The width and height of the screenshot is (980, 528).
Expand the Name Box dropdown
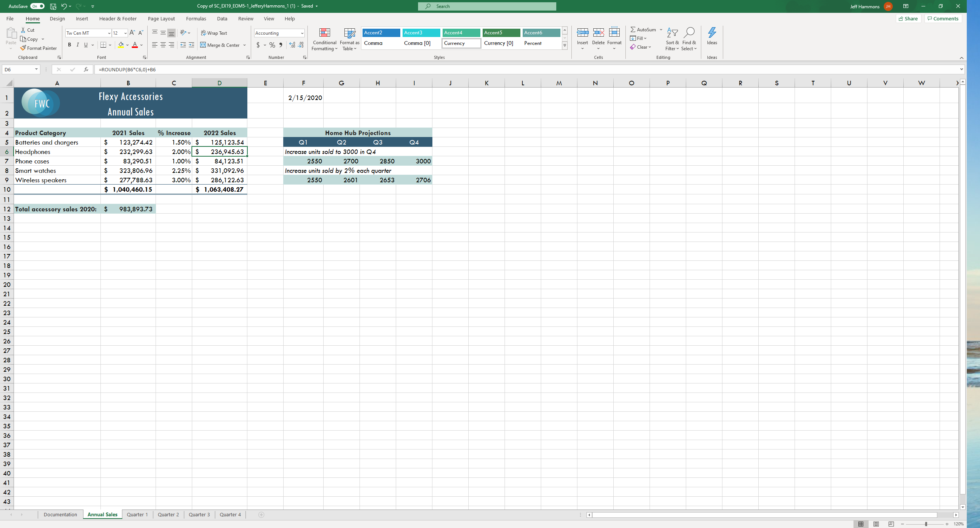click(36, 69)
